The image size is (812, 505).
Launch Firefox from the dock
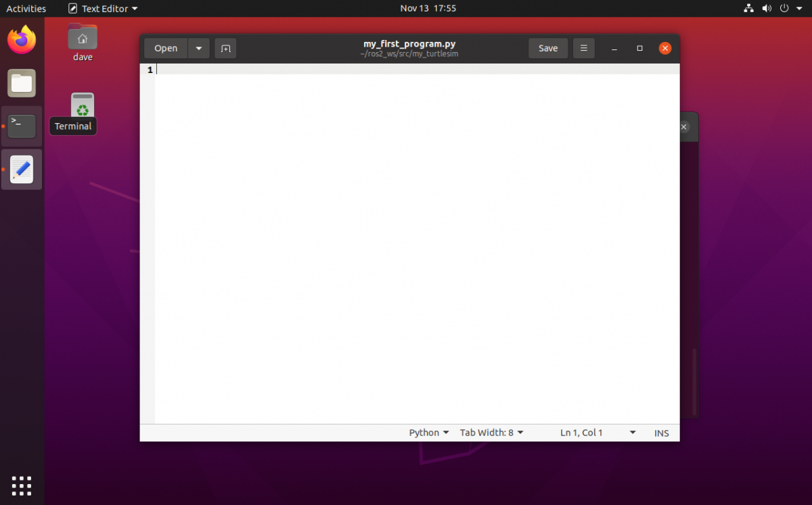(x=21, y=40)
